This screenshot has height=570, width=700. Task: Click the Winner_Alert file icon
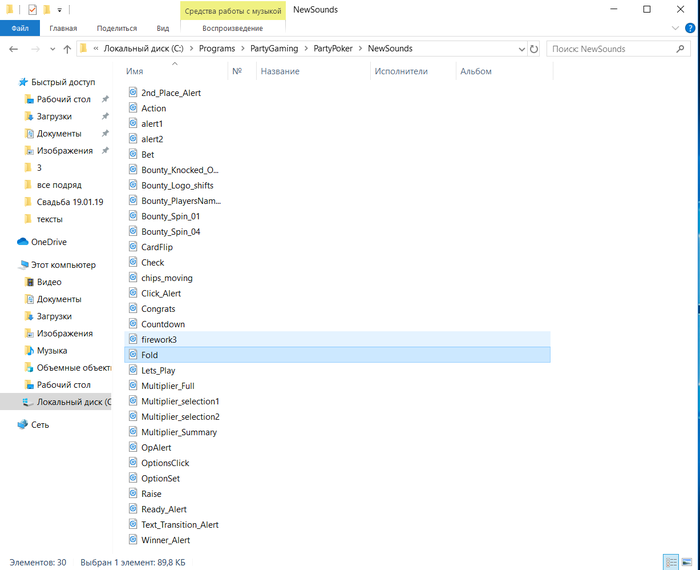[133, 540]
